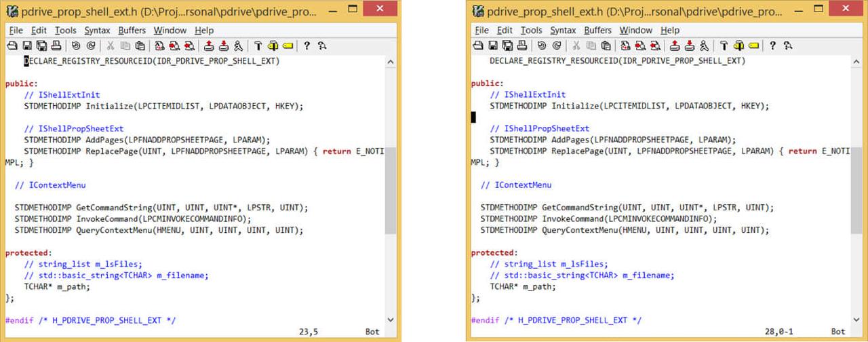Click scroll down arrow in right window scrollbar
The width and height of the screenshot is (868, 342).
856,319
